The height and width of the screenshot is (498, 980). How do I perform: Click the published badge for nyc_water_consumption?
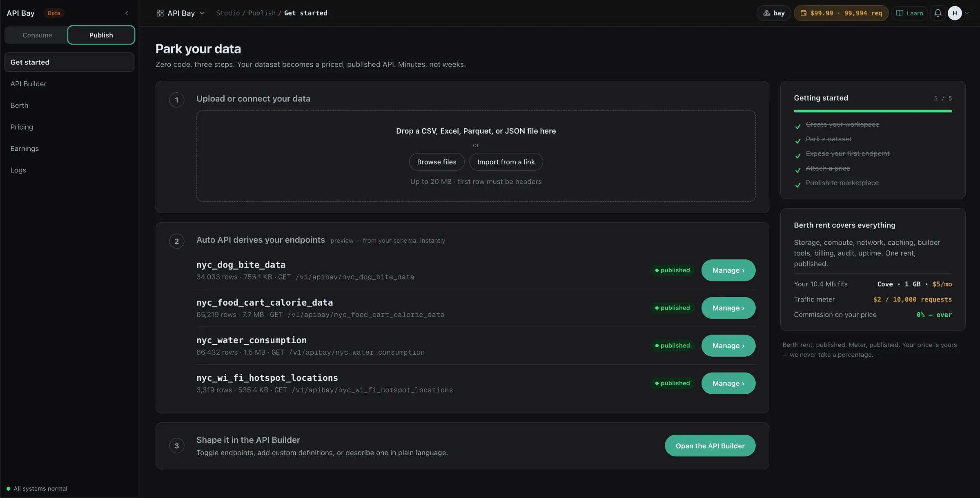[673, 345]
